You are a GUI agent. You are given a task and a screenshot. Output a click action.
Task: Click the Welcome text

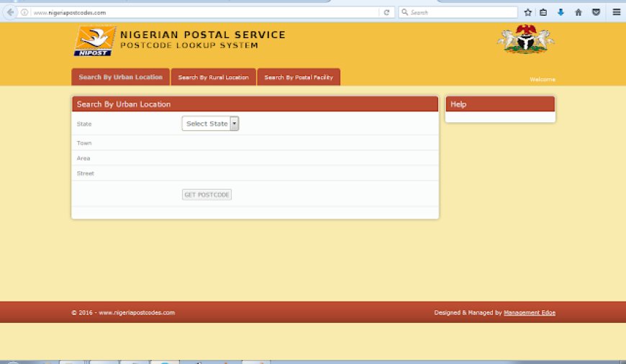click(542, 79)
